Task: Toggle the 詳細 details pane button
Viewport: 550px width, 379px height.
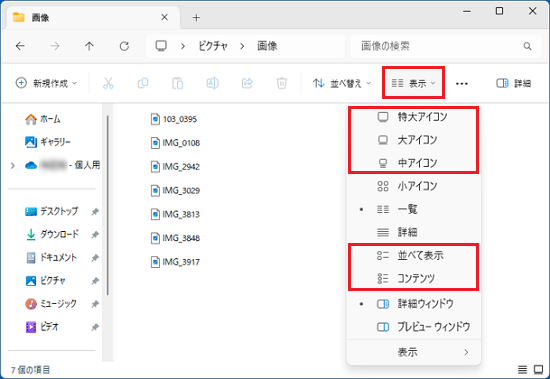Action: (514, 83)
